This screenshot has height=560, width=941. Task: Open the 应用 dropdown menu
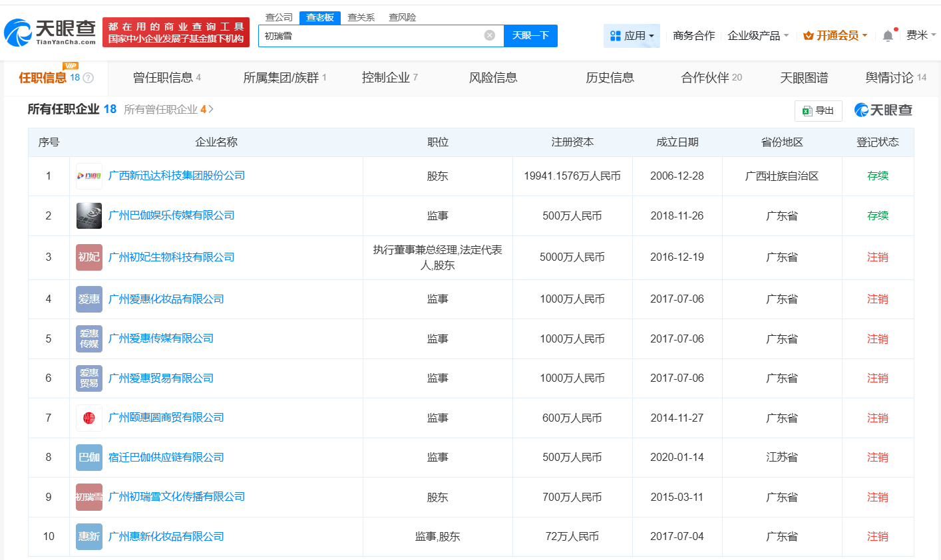click(x=632, y=36)
